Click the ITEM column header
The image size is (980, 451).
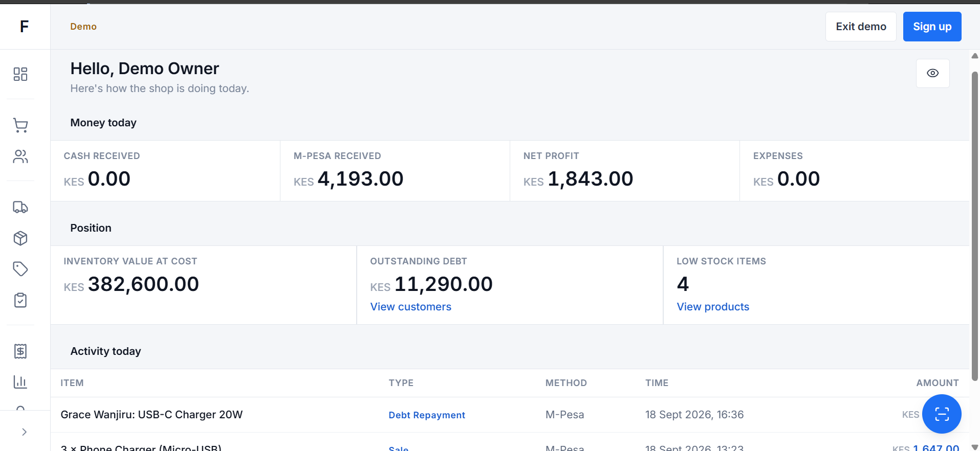tap(72, 383)
